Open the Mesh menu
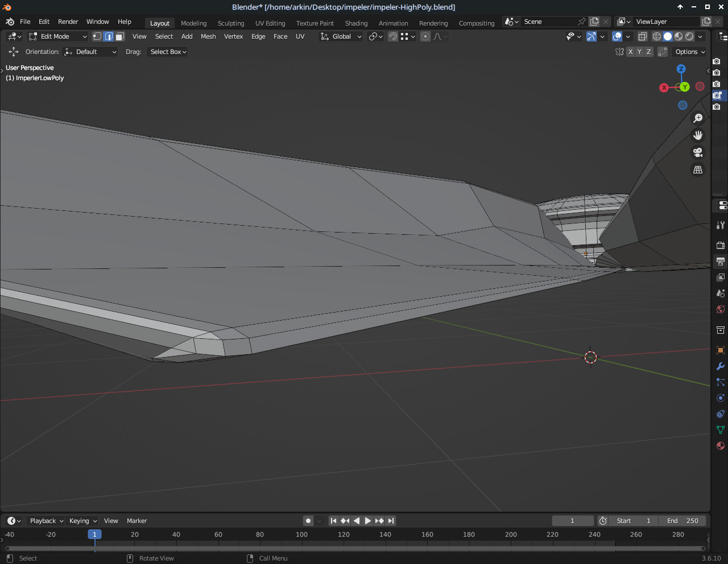The height and width of the screenshot is (564, 728). 208,36
